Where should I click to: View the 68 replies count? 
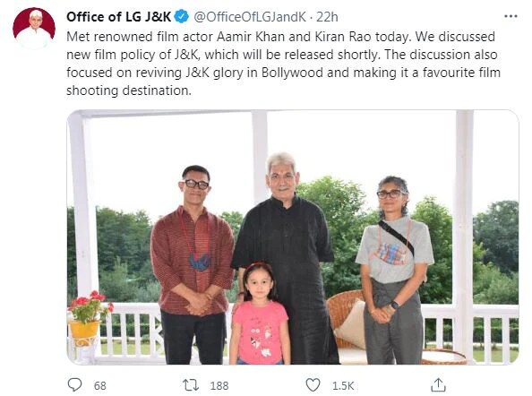coord(100,386)
